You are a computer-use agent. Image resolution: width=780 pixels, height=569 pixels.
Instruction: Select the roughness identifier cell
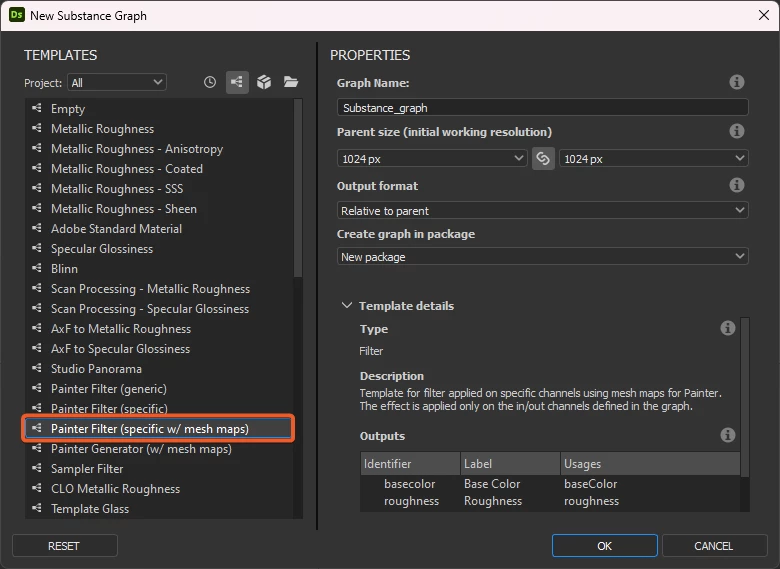[x=411, y=501]
